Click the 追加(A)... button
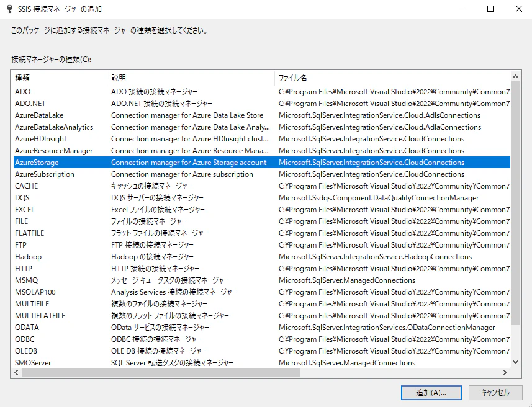Viewport: 532px width, 407px height. point(431,392)
